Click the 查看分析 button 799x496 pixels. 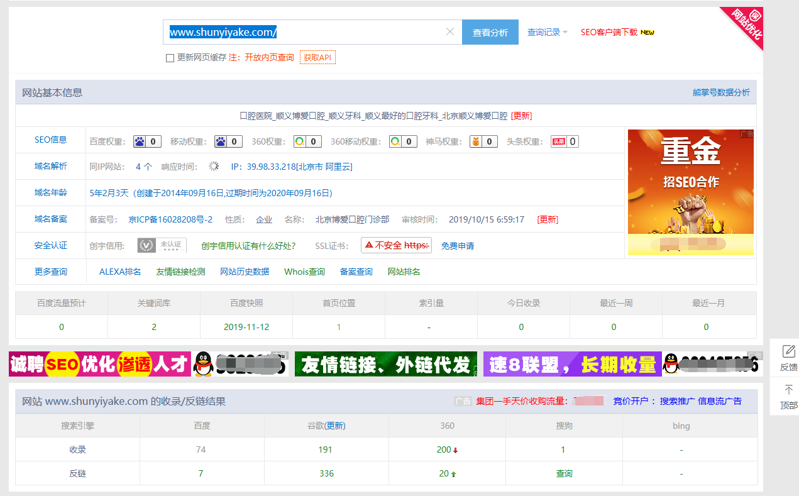(x=490, y=32)
